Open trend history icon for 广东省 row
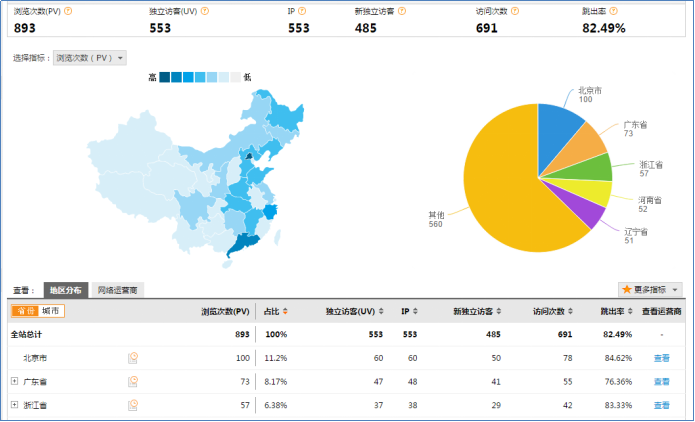 coord(133,381)
